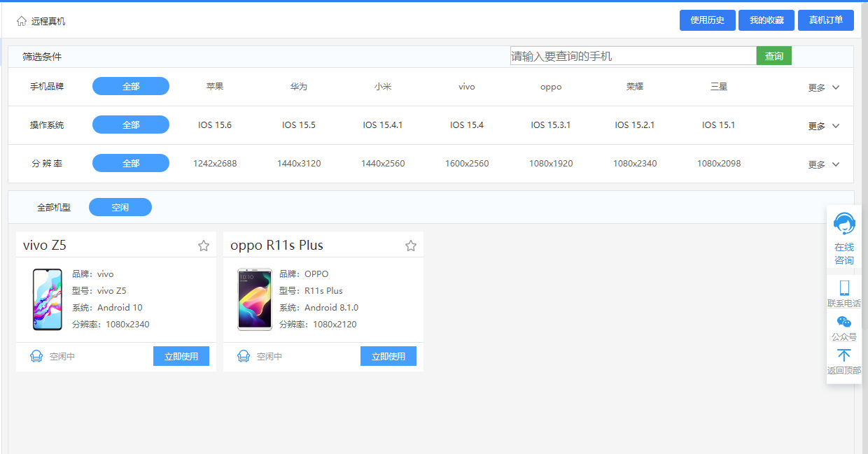Filter system by IOS 15.2.1
This screenshot has width=868, height=454.
click(x=635, y=125)
